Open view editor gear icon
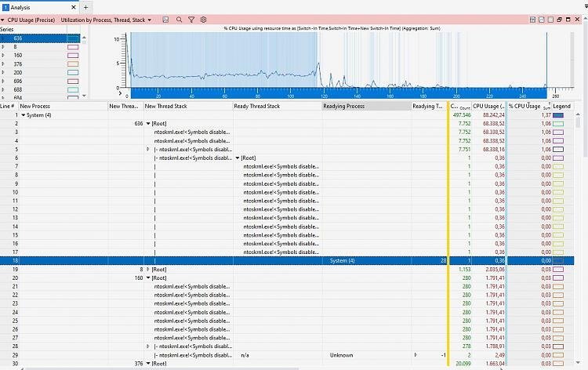The height and width of the screenshot is (370, 588). click(x=203, y=19)
